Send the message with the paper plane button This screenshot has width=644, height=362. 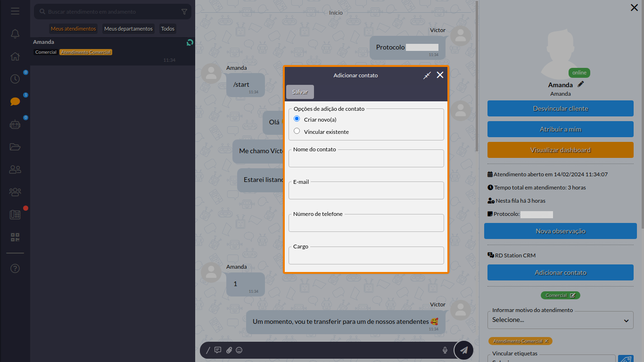(x=464, y=350)
